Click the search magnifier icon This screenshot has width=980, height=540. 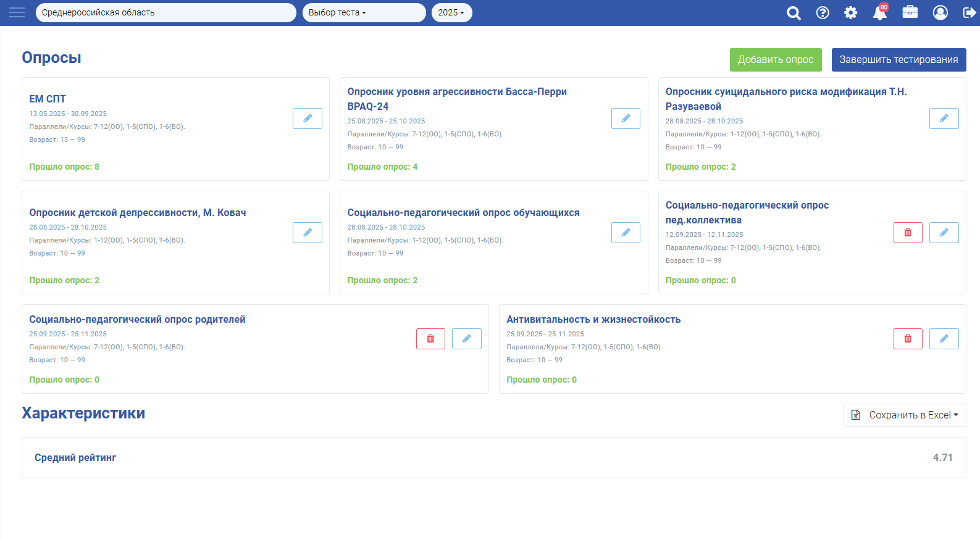tap(794, 13)
